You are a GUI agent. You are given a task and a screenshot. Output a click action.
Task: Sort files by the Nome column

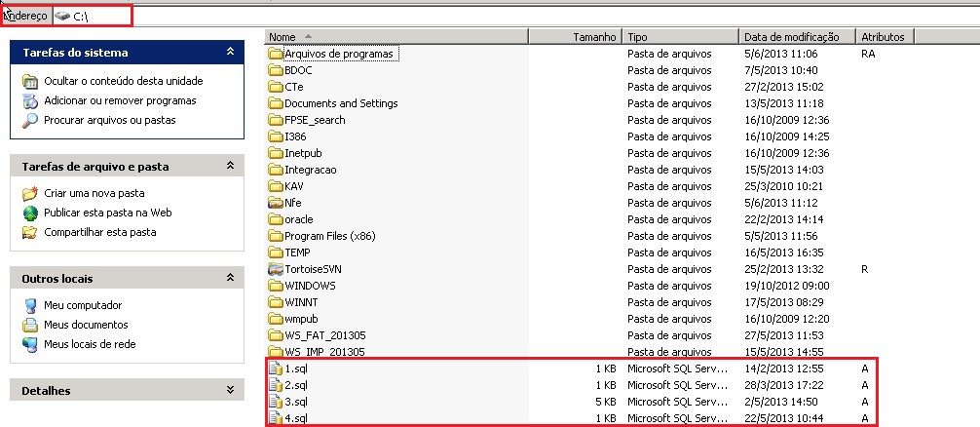(x=395, y=37)
